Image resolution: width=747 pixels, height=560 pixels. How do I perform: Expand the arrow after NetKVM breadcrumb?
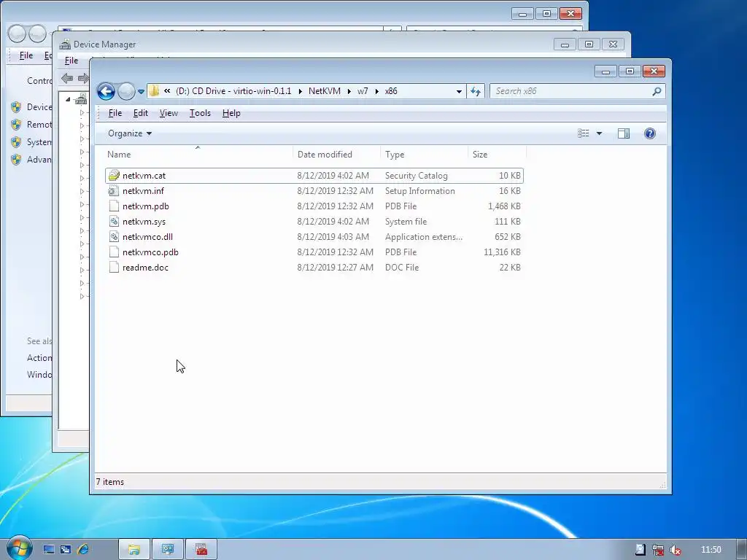(349, 91)
